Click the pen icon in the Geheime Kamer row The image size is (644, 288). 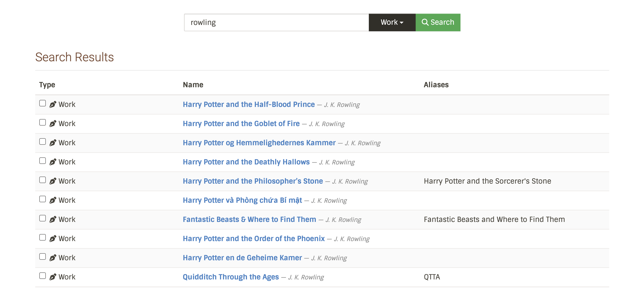pyautogui.click(x=53, y=258)
